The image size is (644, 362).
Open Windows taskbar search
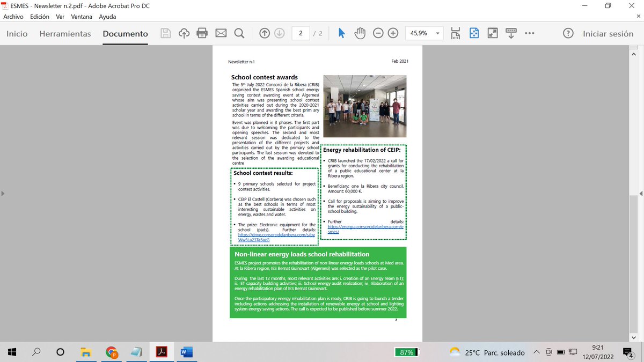click(x=36, y=352)
